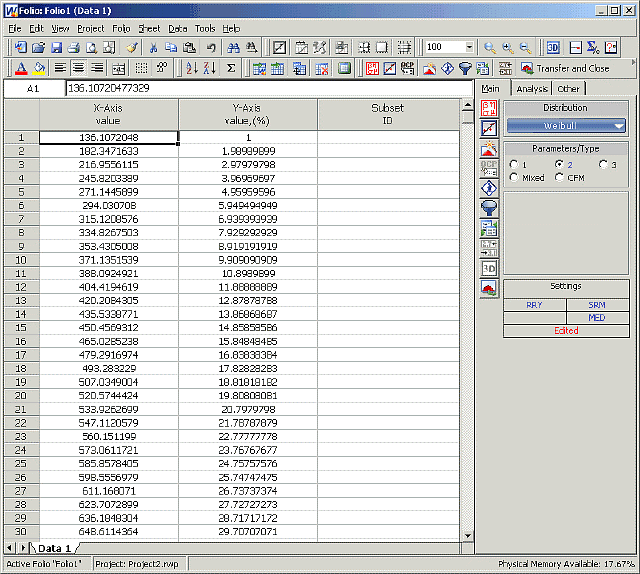Click the Undo arrow in toolbar
640x574 pixels.
pyautogui.click(x=211, y=47)
